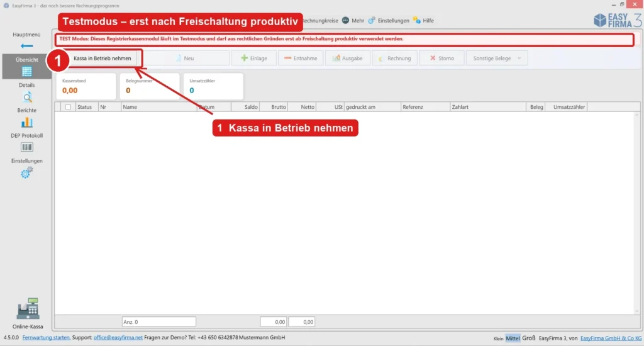644x346 pixels.
Task: Sort table by Beleg column
Action: (536, 107)
